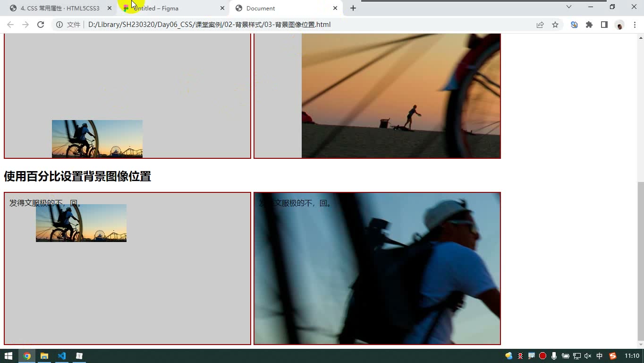Switch the 中 input language indicator
This screenshot has height=363, width=644.
click(600, 356)
